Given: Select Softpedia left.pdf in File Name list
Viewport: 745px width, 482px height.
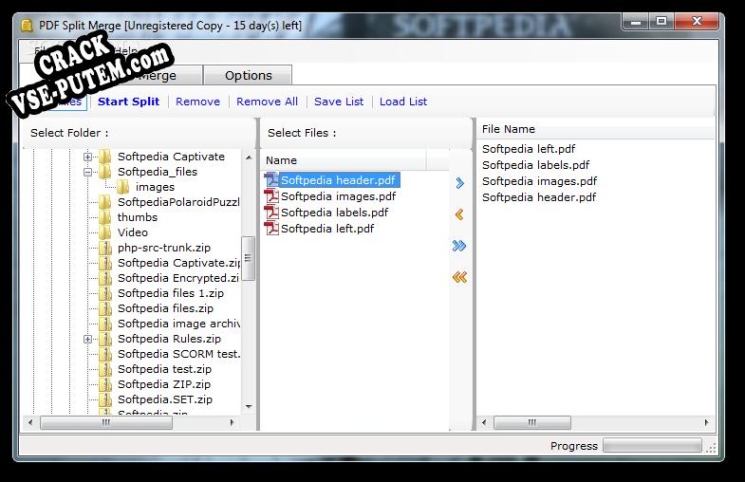Looking at the screenshot, I should coord(528,149).
